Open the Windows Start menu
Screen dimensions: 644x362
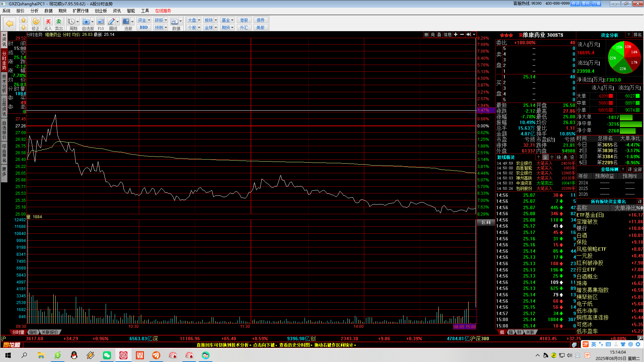[8, 355]
